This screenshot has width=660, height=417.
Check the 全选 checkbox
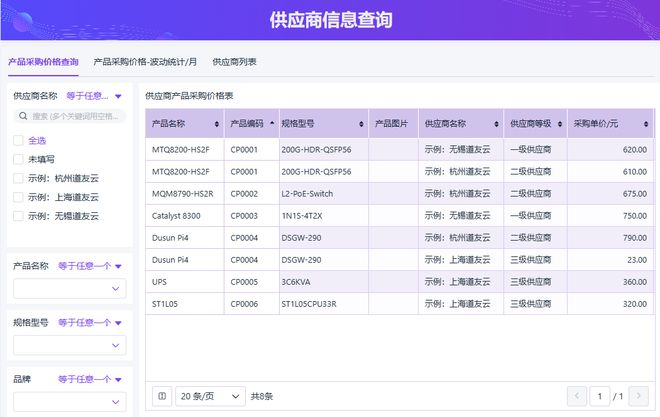pos(18,141)
